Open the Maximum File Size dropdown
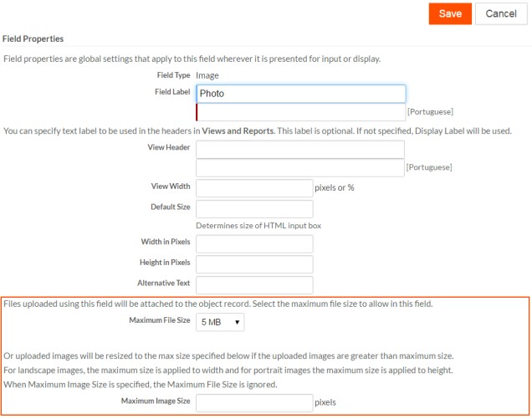 221,321
